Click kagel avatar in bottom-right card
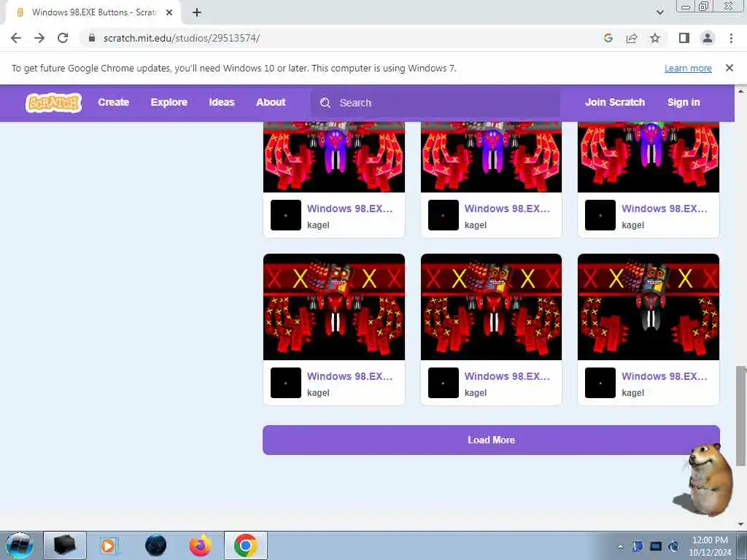Viewport: 747px width, 560px height. pos(600,383)
